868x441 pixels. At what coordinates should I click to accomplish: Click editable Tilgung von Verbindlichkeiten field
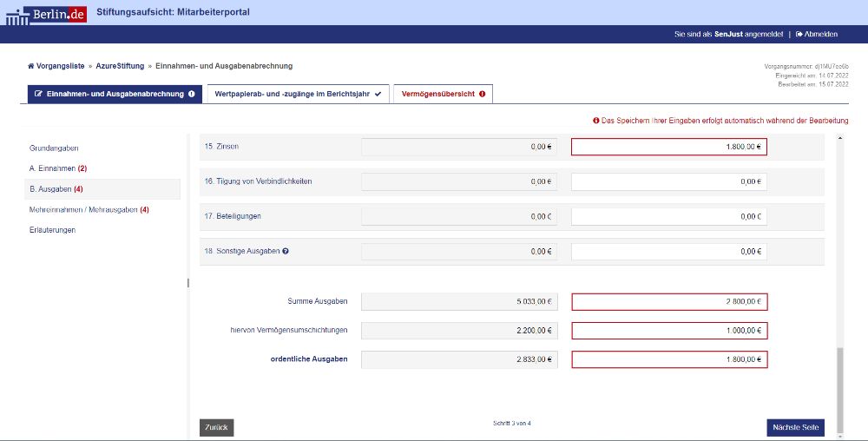(668, 181)
